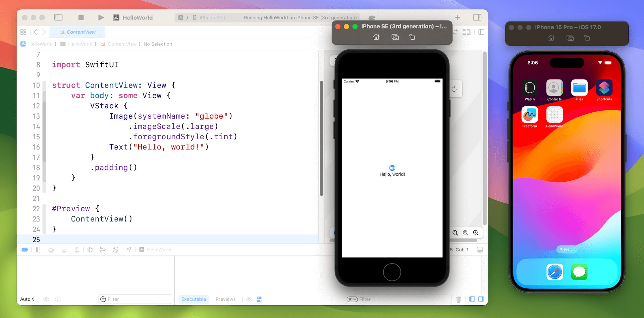The width and height of the screenshot is (644, 318).
Task: Click the debug memory graph icon
Action: tap(103, 250)
